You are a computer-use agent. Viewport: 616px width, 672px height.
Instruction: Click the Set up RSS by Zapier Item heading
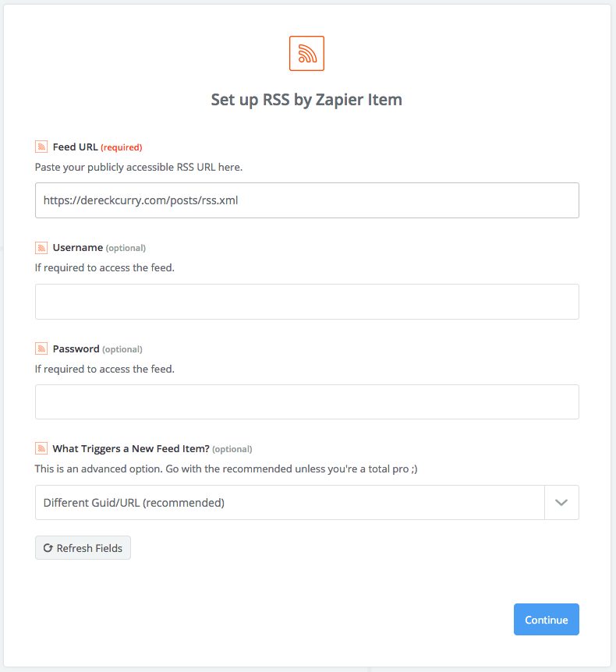[306, 100]
